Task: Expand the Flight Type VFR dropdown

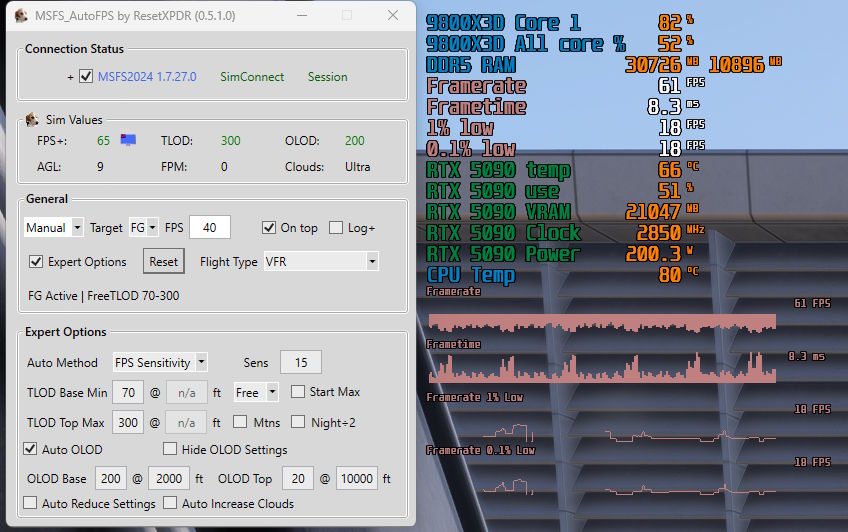Action: (321, 262)
